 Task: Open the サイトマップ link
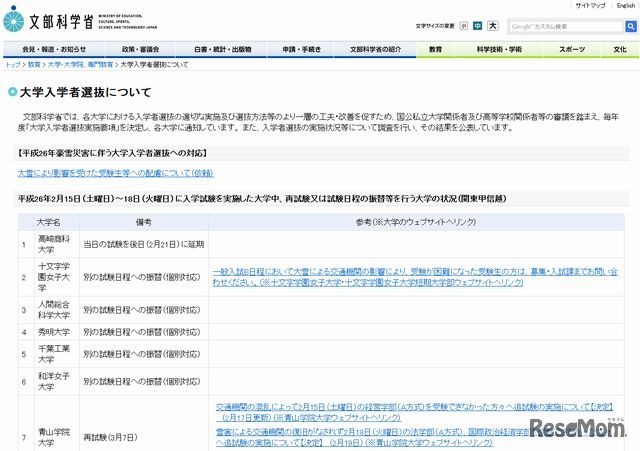tap(590, 5)
